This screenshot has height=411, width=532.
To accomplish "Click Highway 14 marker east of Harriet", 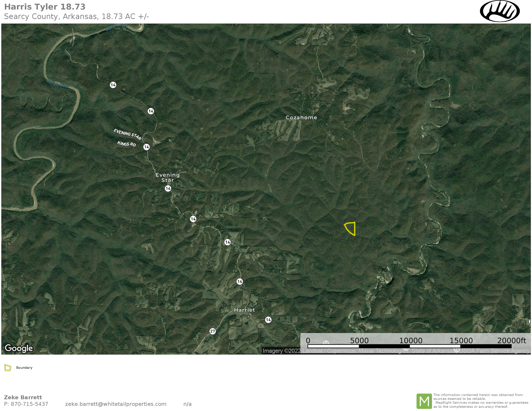I will coord(268,320).
